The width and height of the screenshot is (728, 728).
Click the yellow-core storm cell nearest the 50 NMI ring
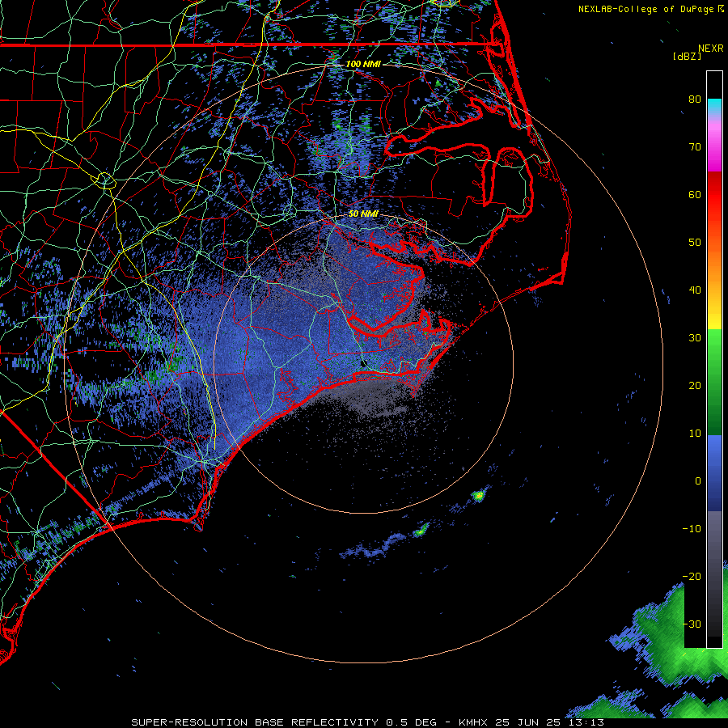coord(478,496)
